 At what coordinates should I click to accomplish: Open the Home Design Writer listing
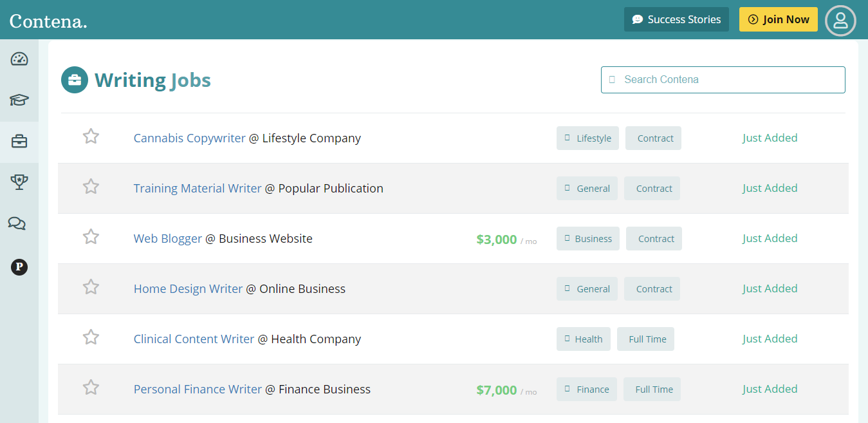pyautogui.click(x=188, y=288)
